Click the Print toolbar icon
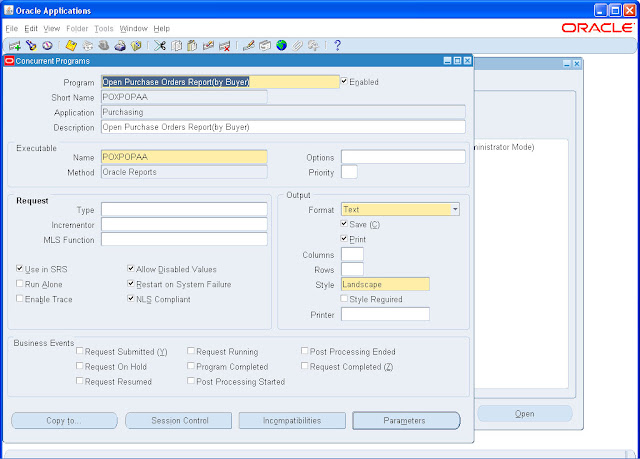The height and width of the screenshot is (459, 640). pyautogui.click(x=120, y=46)
